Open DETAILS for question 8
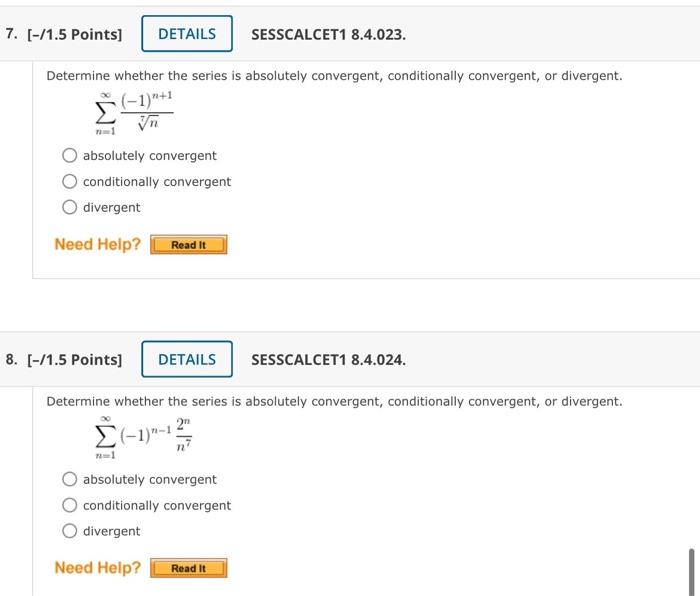 coord(187,360)
